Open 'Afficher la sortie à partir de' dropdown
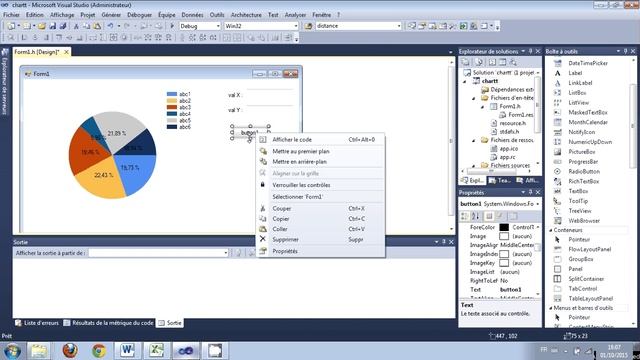The height and width of the screenshot is (360, 640). click(x=225, y=253)
